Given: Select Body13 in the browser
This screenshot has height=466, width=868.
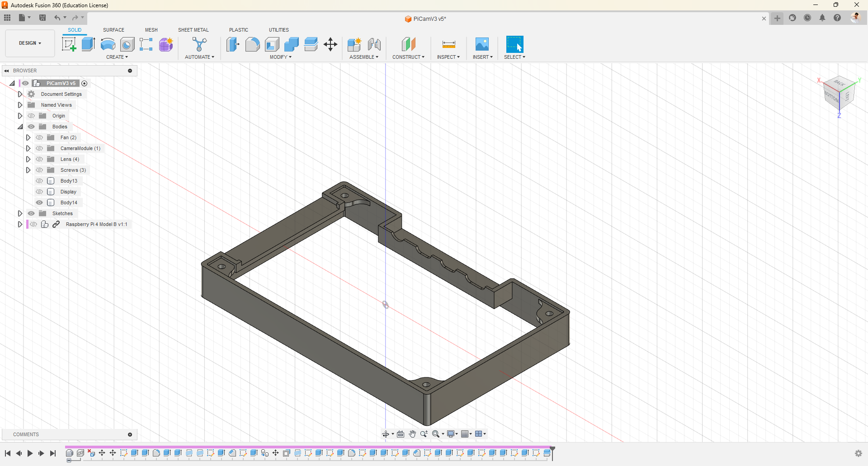Looking at the screenshot, I should click(69, 181).
